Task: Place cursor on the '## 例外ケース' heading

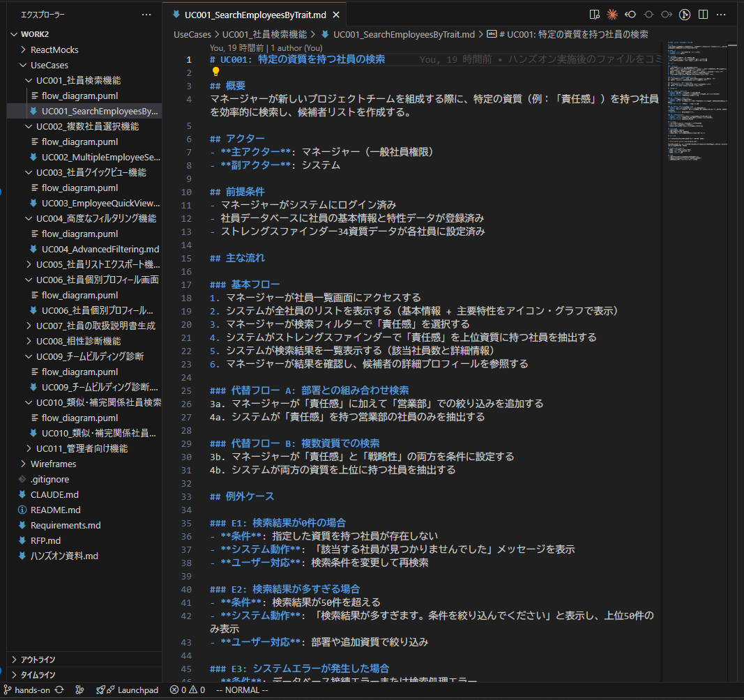Action: 242,496
